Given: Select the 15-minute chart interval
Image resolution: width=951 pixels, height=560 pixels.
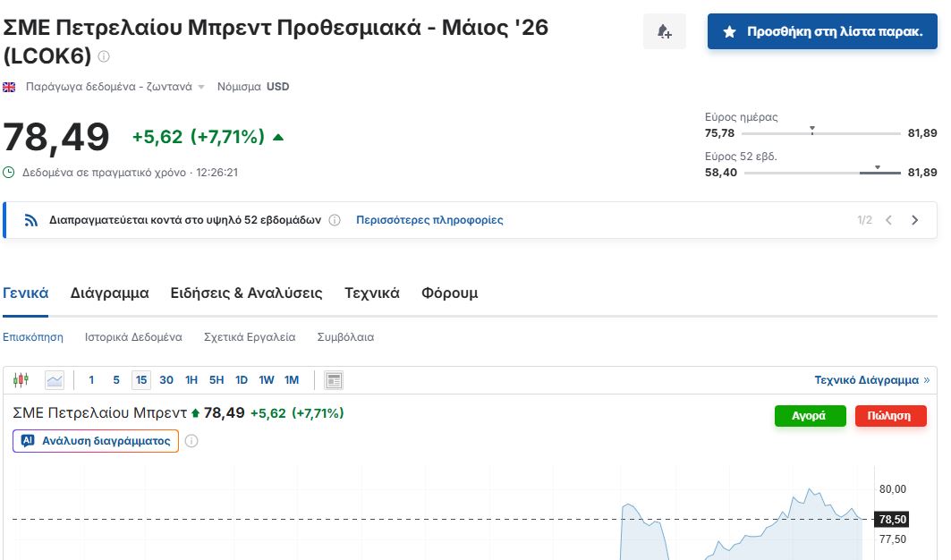Looking at the screenshot, I should 141,380.
